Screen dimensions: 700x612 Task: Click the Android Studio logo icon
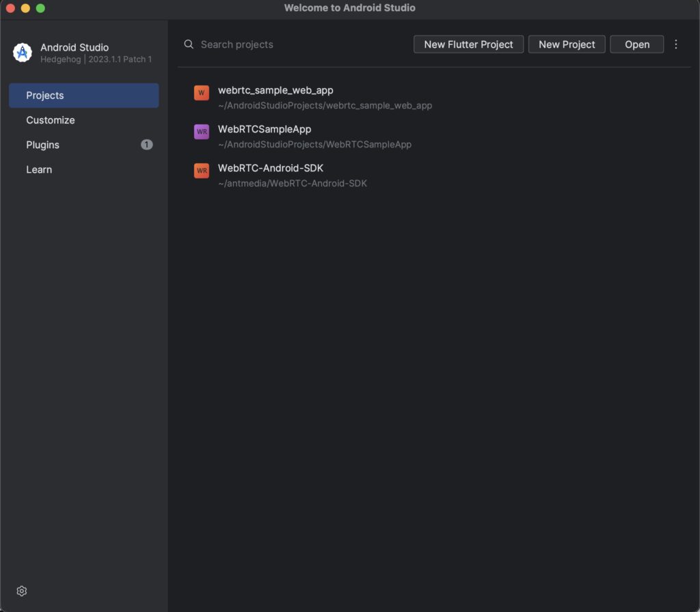coord(23,53)
